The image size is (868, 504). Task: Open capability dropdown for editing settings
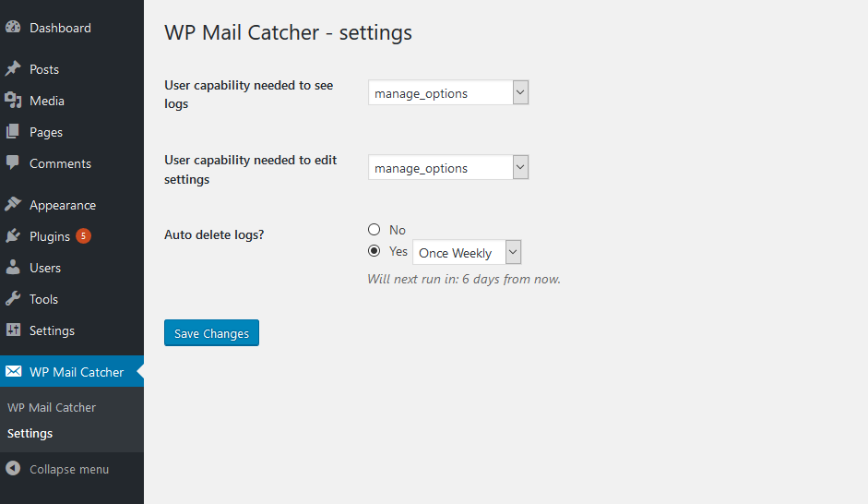click(448, 167)
